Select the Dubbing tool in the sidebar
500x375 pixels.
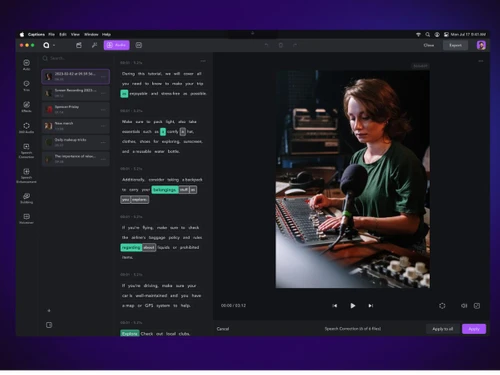(x=26, y=198)
